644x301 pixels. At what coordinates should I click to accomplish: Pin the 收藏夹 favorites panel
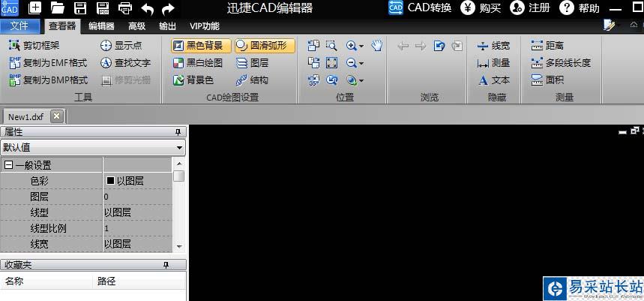click(x=166, y=265)
